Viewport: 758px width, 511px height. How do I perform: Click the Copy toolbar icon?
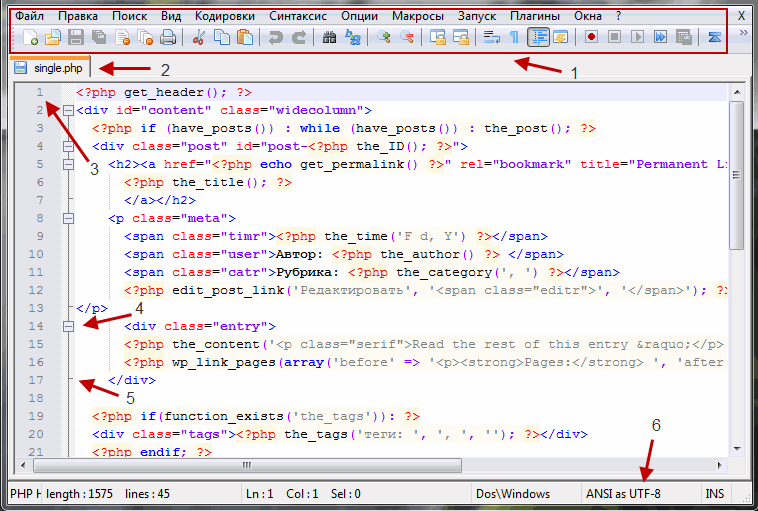click(222, 37)
